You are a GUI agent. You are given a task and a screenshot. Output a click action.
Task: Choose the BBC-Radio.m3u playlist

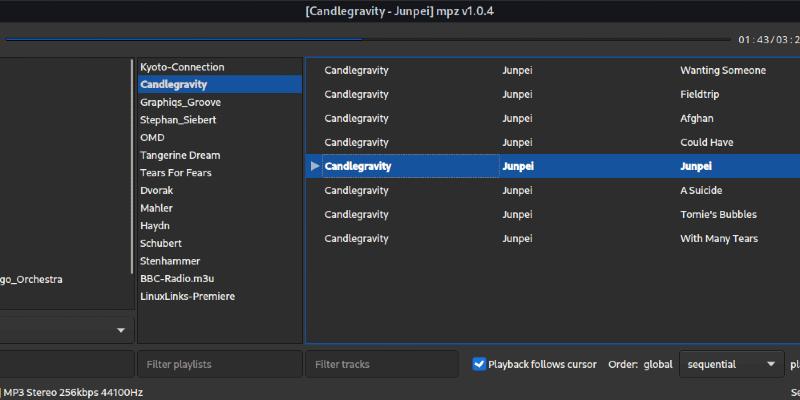(x=177, y=279)
